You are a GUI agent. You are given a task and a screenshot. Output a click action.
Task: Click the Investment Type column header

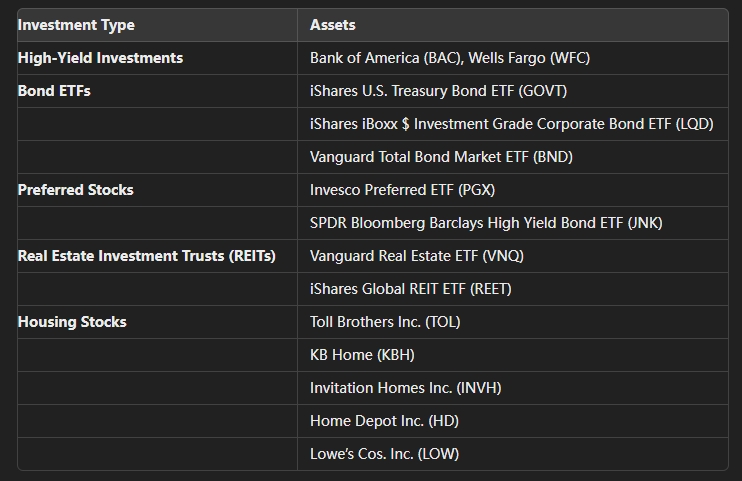click(x=76, y=25)
